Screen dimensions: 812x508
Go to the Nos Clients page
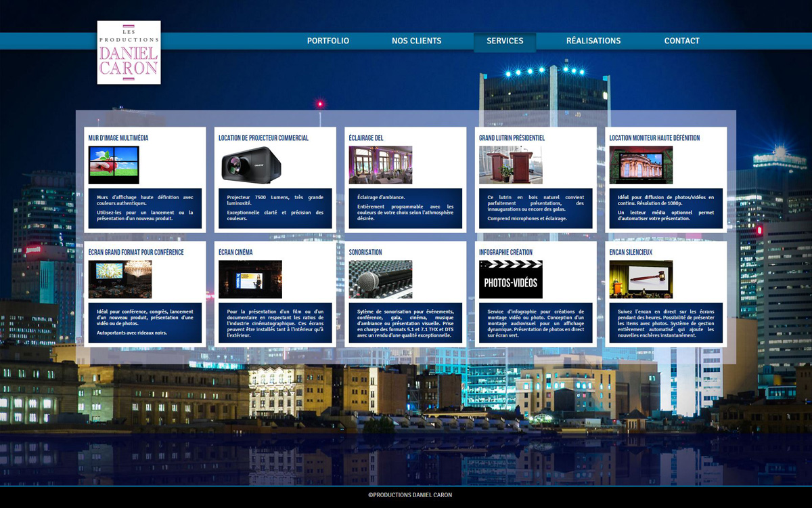pyautogui.click(x=416, y=41)
